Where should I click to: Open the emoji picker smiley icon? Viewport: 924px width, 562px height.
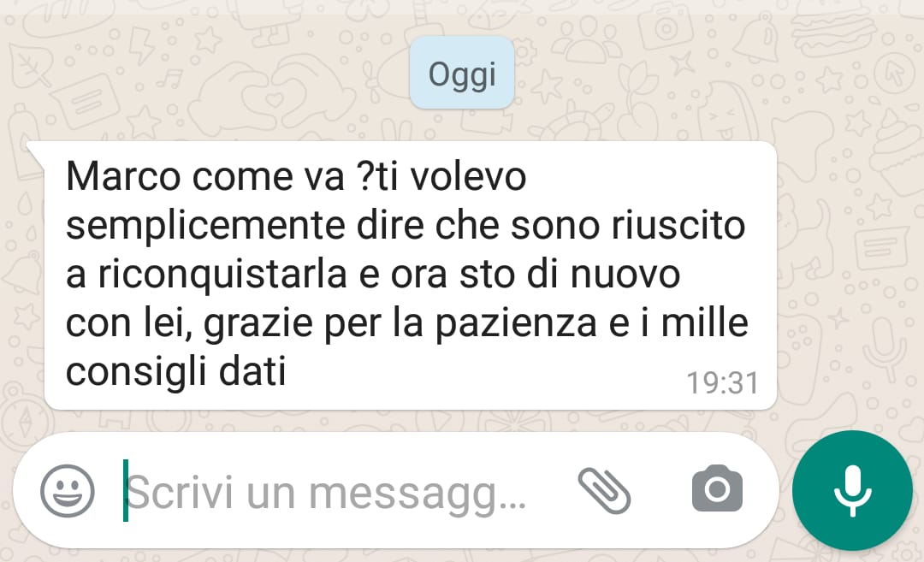68,491
